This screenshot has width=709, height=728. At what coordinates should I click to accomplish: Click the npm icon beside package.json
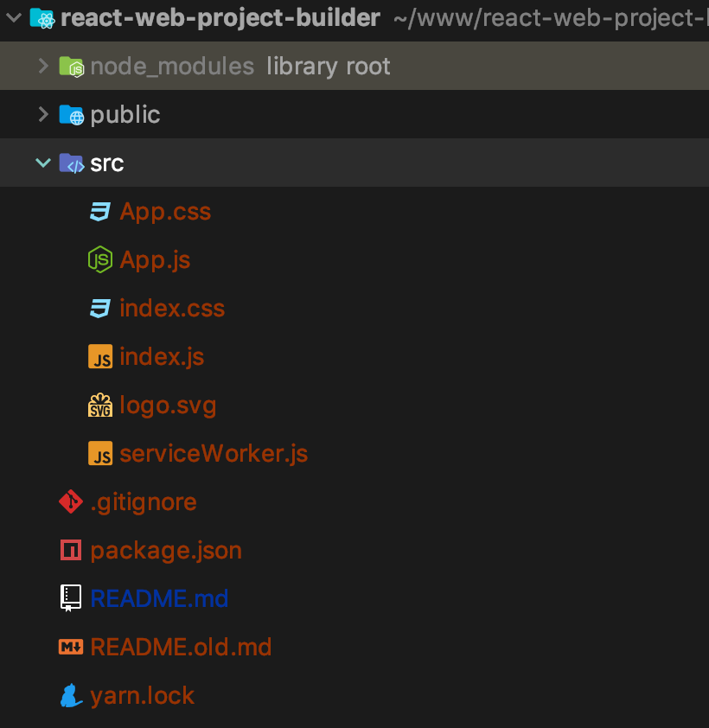coord(70,550)
